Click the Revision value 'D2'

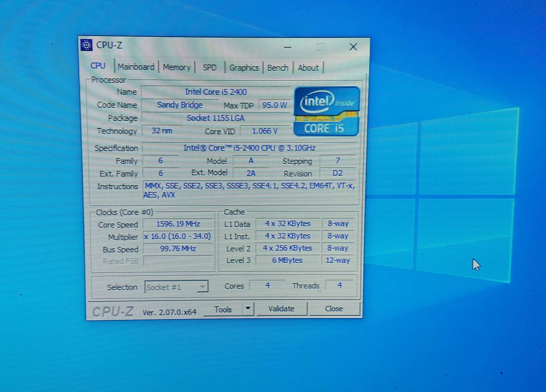tap(337, 173)
